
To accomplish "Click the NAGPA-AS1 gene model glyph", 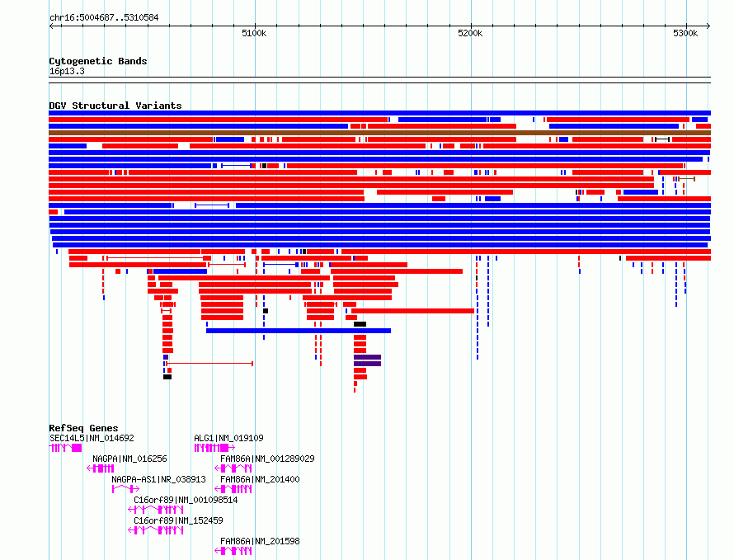I will pos(125,489).
